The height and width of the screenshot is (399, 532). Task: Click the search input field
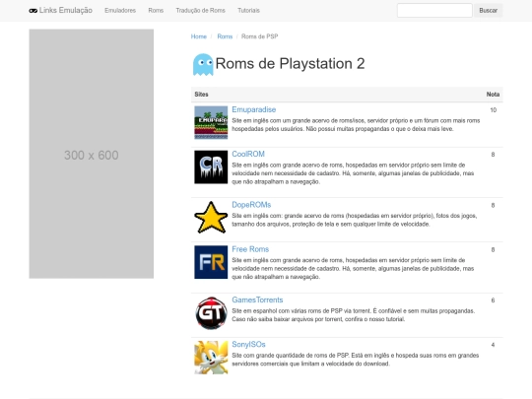(434, 10)
